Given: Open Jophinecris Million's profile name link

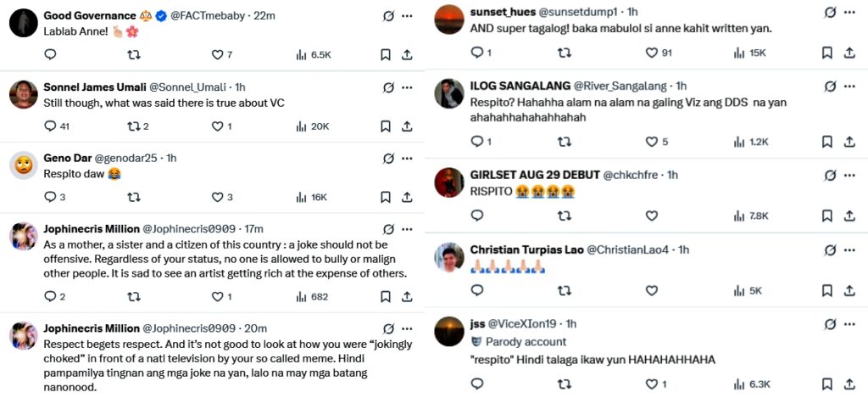Looking at the screenshot, I should coord(91,229).
